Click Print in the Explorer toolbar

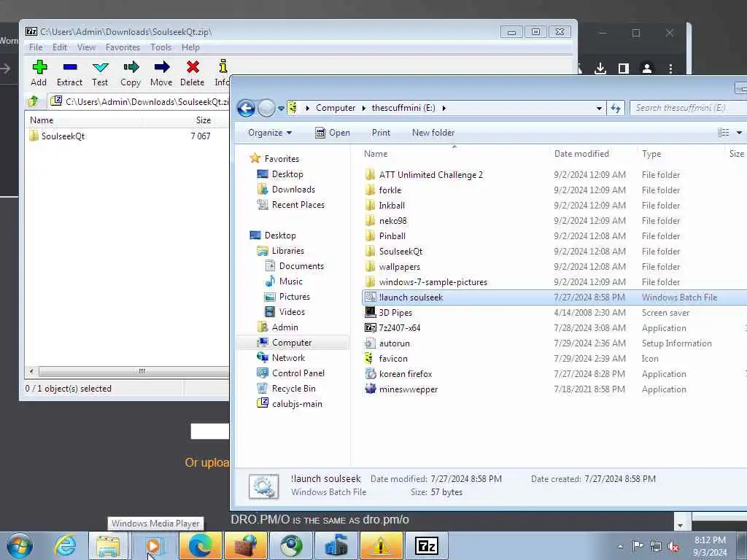(381, 133)
